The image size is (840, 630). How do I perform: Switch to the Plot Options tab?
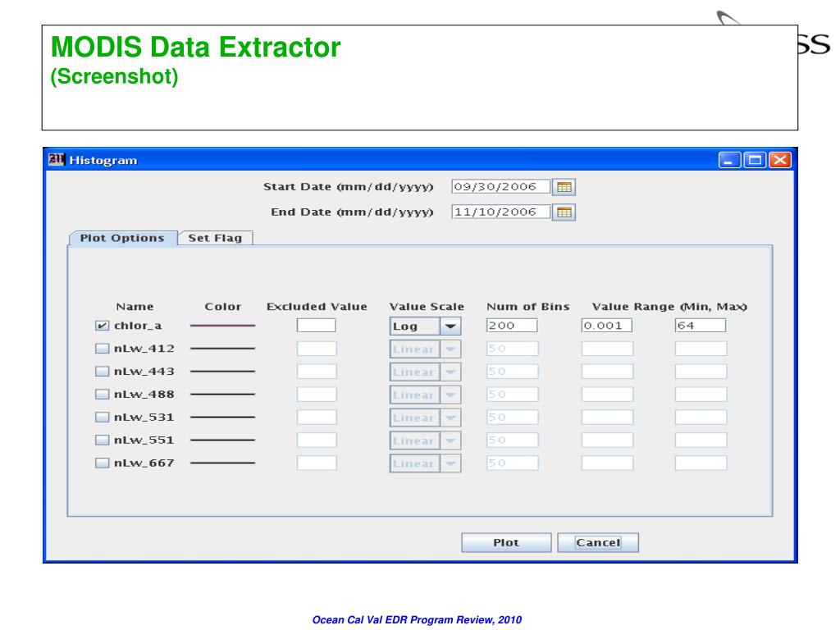[x=122, y=238]
